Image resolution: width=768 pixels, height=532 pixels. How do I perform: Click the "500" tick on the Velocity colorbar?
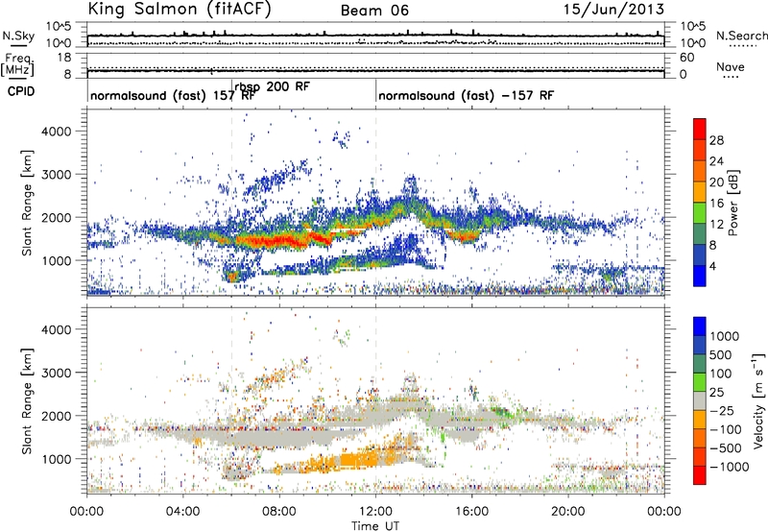[x=721, y=354]
